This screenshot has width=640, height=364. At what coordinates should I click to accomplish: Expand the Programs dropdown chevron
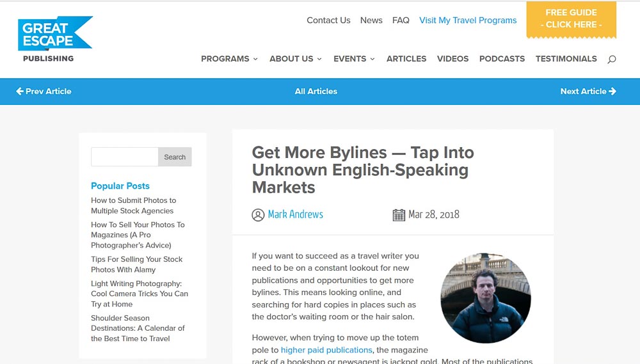point(255,59)
